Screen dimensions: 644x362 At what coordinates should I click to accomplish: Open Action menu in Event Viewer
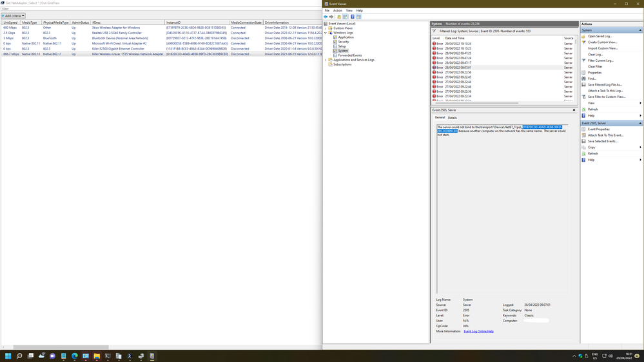tap(338, 11)
